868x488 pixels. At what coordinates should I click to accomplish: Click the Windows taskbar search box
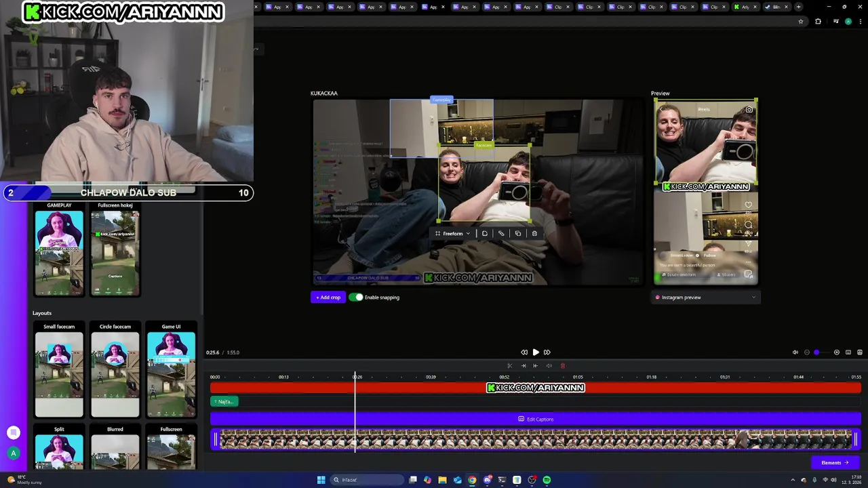[x=367, y=480]
